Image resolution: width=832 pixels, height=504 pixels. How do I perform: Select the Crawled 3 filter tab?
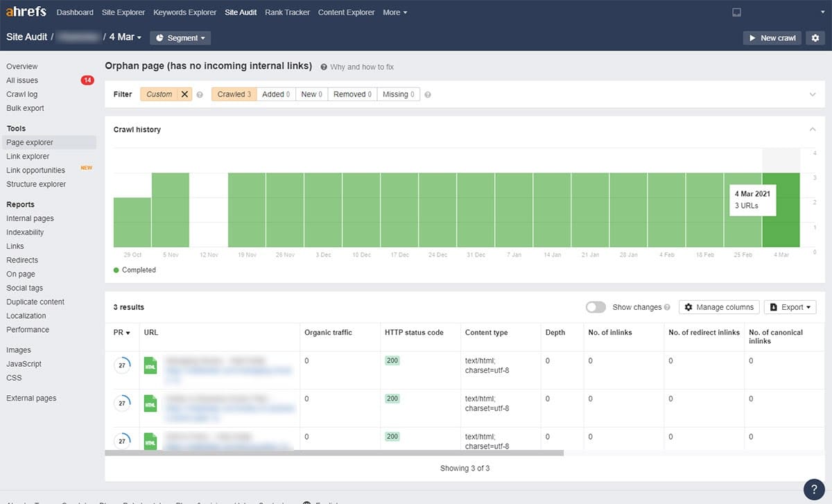234,94
